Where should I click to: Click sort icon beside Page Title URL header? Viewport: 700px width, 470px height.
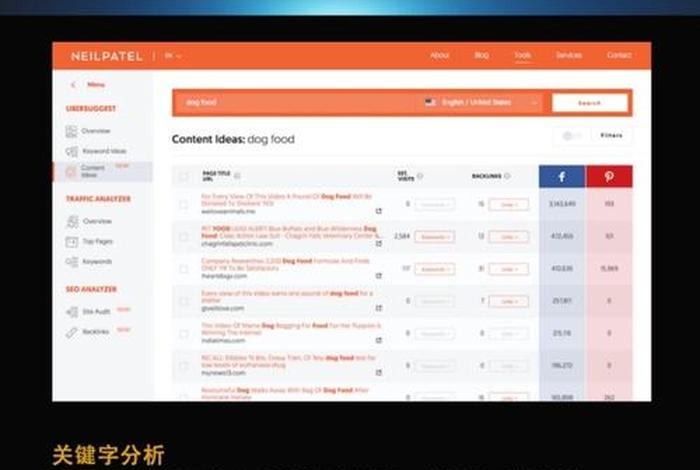tap(237, 176)
